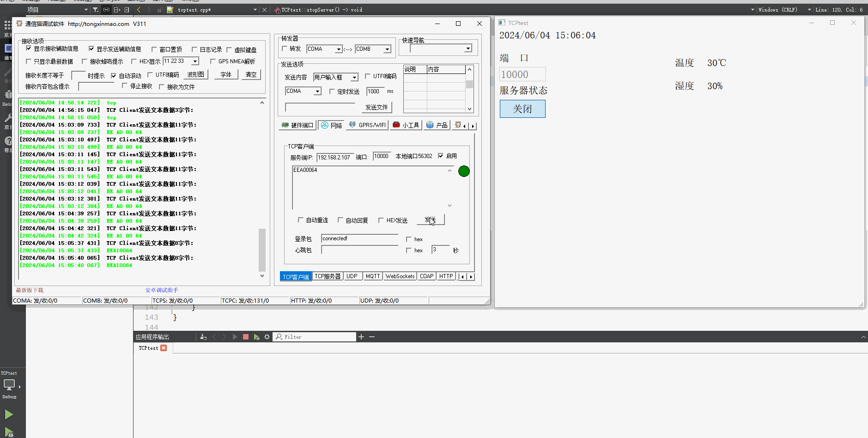Click the green connection status indicator
The width and height of the screenshot is (868, 438).
pos(464,171)
